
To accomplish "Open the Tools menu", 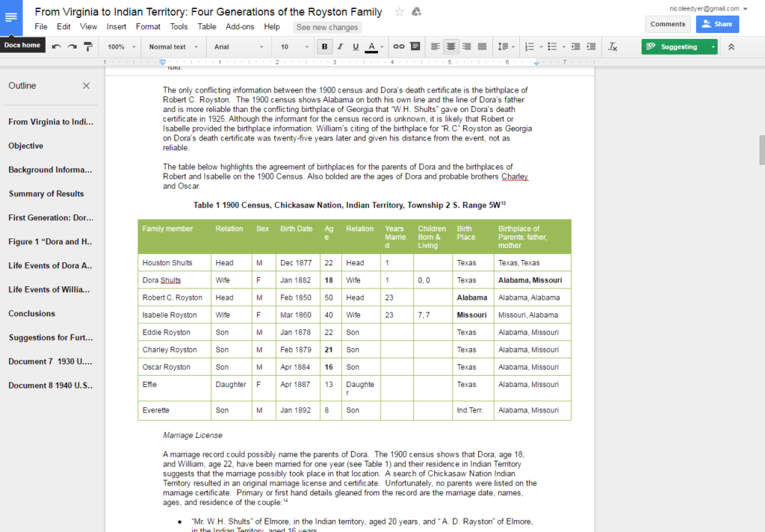I will click(x=179, y=27).
